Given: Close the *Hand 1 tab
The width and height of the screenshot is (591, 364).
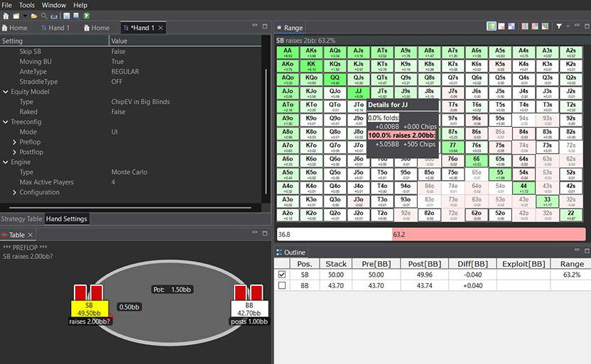Looking at the screenshot, I should click(x=161, y=28).
